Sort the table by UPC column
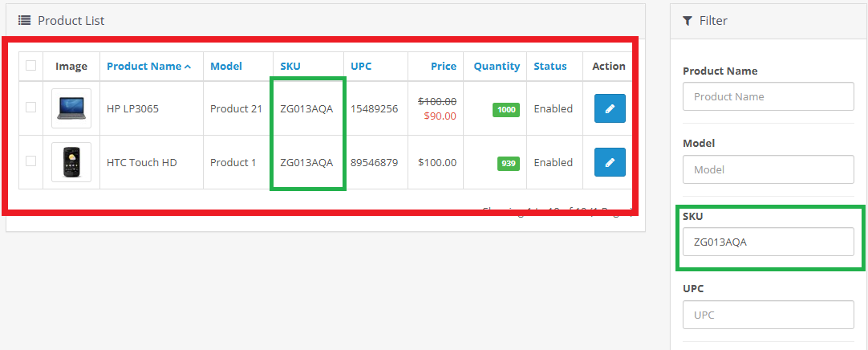Viewport: 868px width, 350px height. [x=361, y=66]
